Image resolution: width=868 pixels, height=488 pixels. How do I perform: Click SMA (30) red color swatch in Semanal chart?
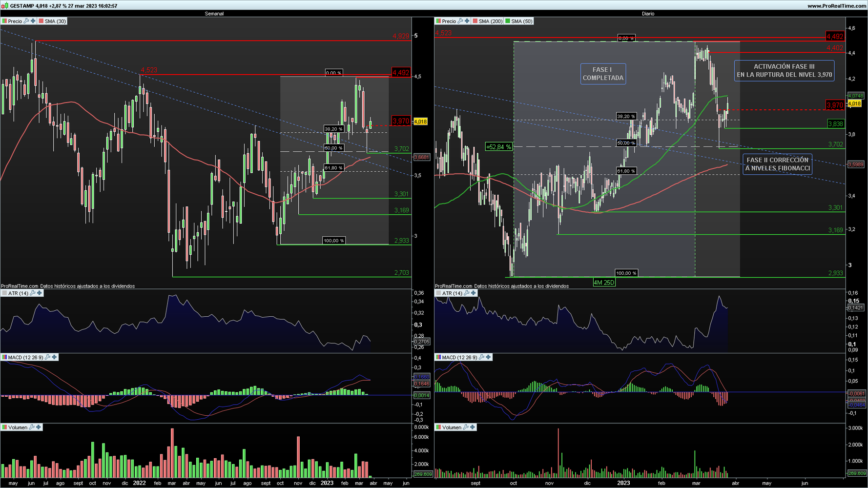pos(41,21)
